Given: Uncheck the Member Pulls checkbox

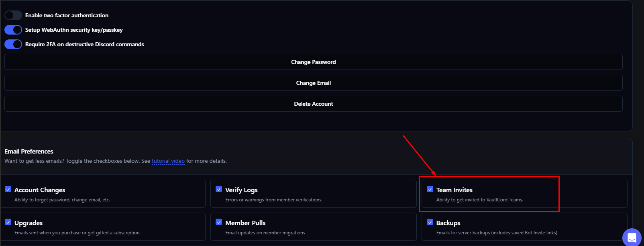Looking at the screenshot, I should tap(219, 222).
